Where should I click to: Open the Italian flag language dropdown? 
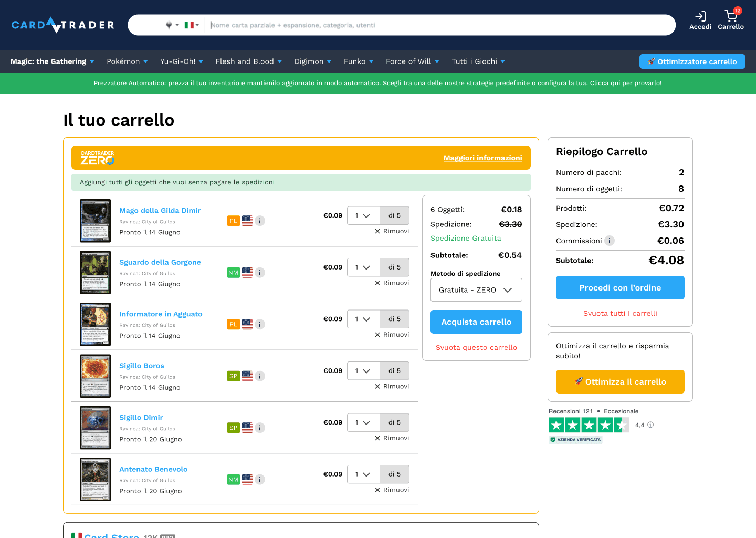tap(192, 25)
